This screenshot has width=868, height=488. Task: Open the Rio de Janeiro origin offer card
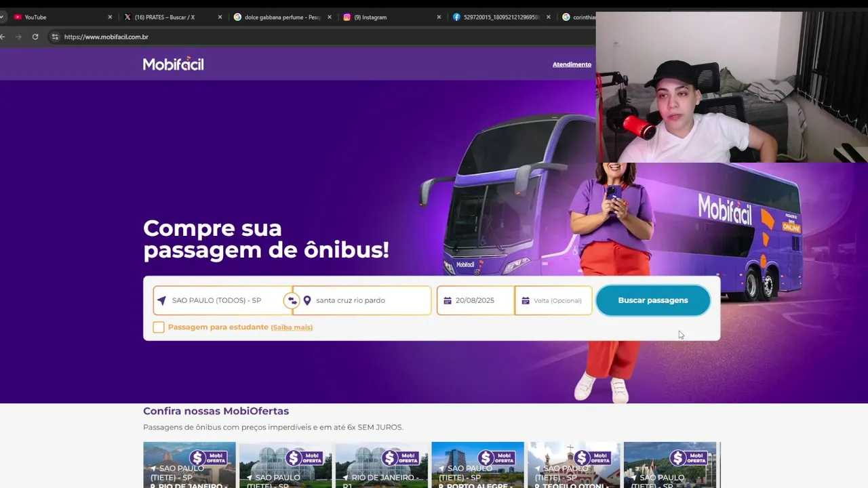pos(382,465)
